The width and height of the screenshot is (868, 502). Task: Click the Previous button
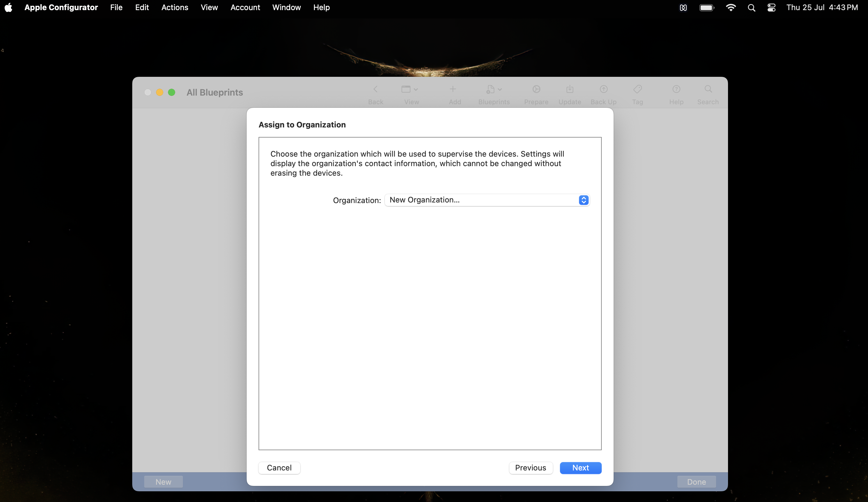tap(531, 467)
